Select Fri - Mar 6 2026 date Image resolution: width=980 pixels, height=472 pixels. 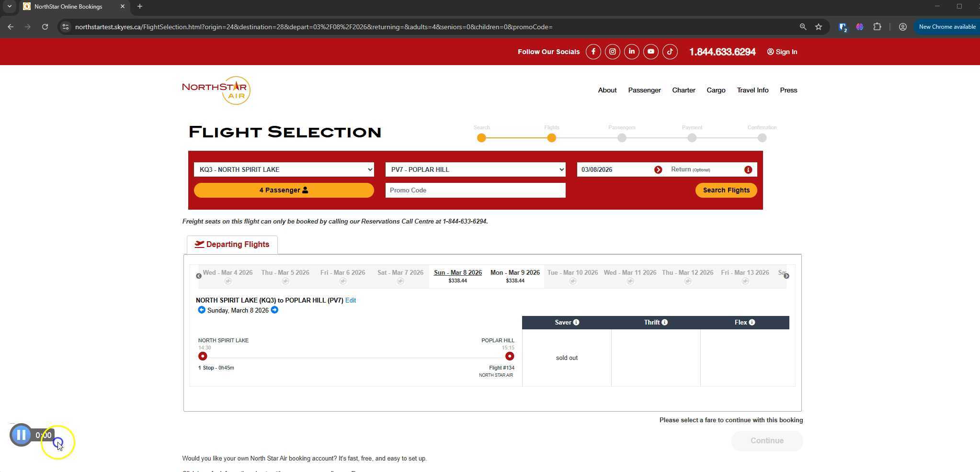(343, 276)
